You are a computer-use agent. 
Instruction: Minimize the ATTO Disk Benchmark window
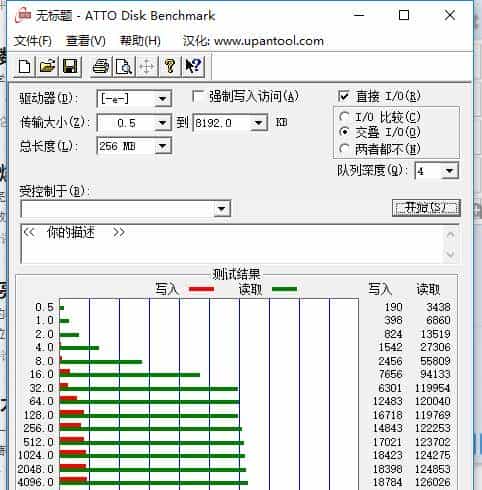(359, 15)
